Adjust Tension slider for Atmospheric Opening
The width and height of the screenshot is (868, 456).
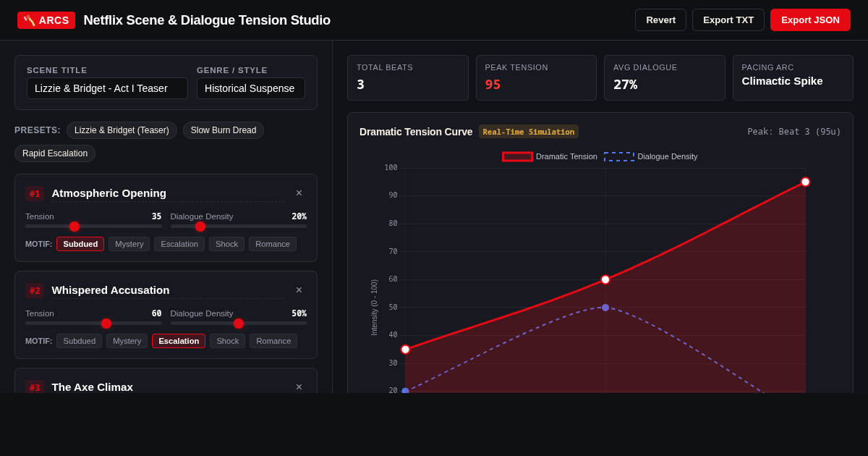(x=93, y=227)
